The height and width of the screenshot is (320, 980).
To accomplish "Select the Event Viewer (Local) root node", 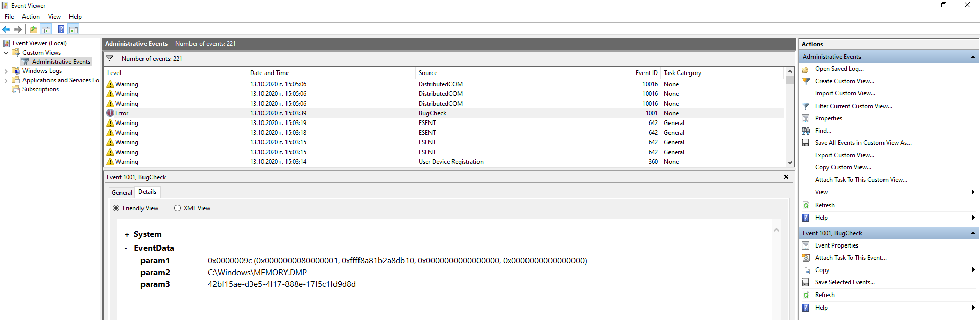I will coord(39,43).
